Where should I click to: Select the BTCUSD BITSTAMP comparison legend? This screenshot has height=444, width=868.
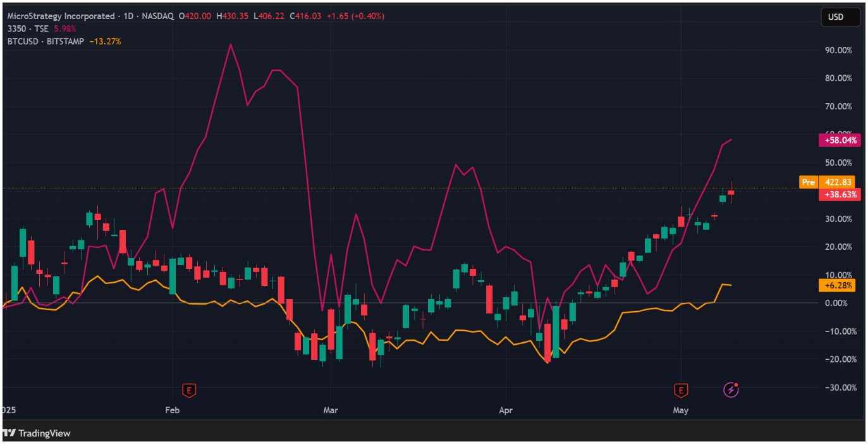(x=46, y=41)
